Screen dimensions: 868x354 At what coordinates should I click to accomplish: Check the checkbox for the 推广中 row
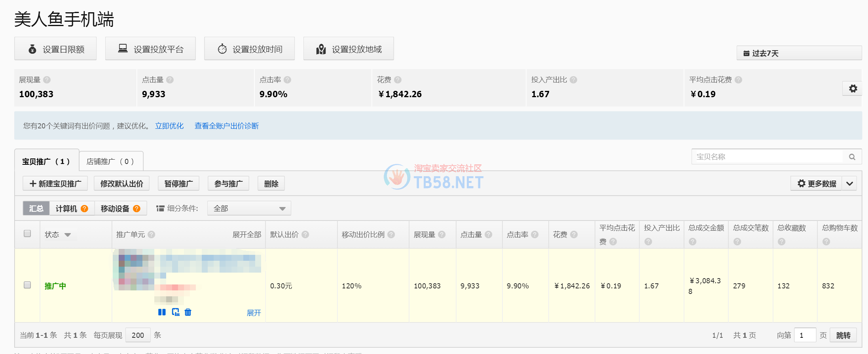point(27,285)
